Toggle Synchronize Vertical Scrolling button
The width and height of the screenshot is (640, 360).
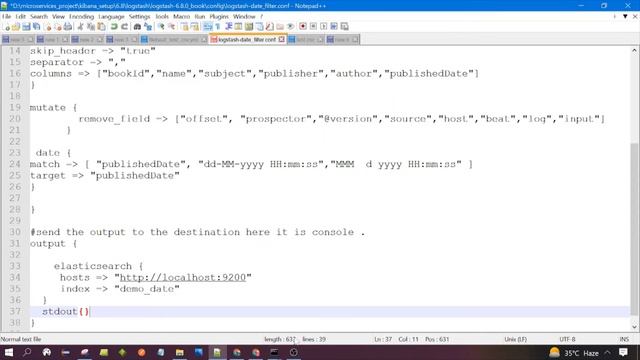pyautogui.click(x=184, y=27)
